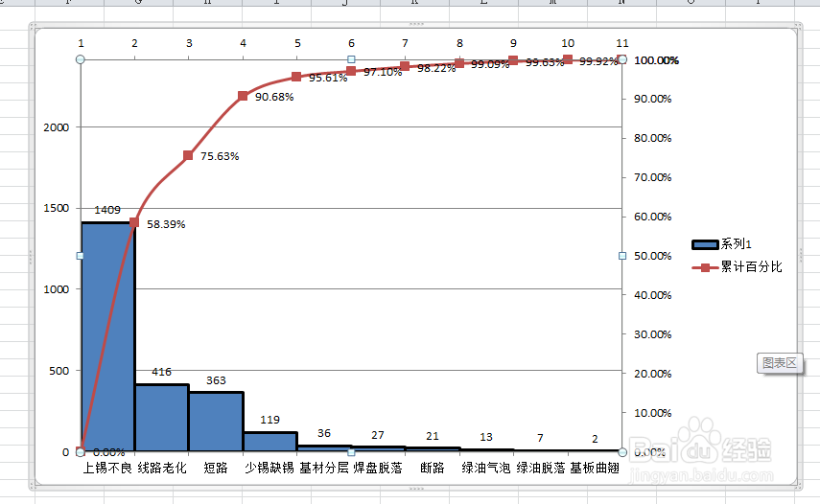Click the 2000 left axis value

pyautogui.click(x=56, y=127)
